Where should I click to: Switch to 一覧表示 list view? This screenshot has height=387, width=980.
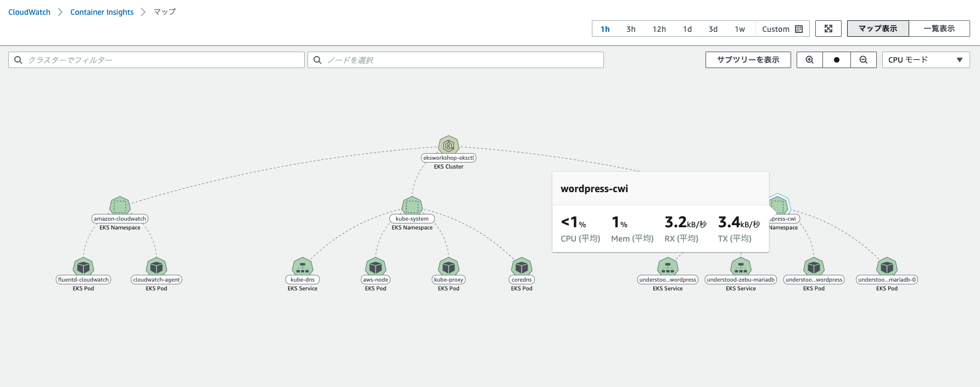point(939,29)
